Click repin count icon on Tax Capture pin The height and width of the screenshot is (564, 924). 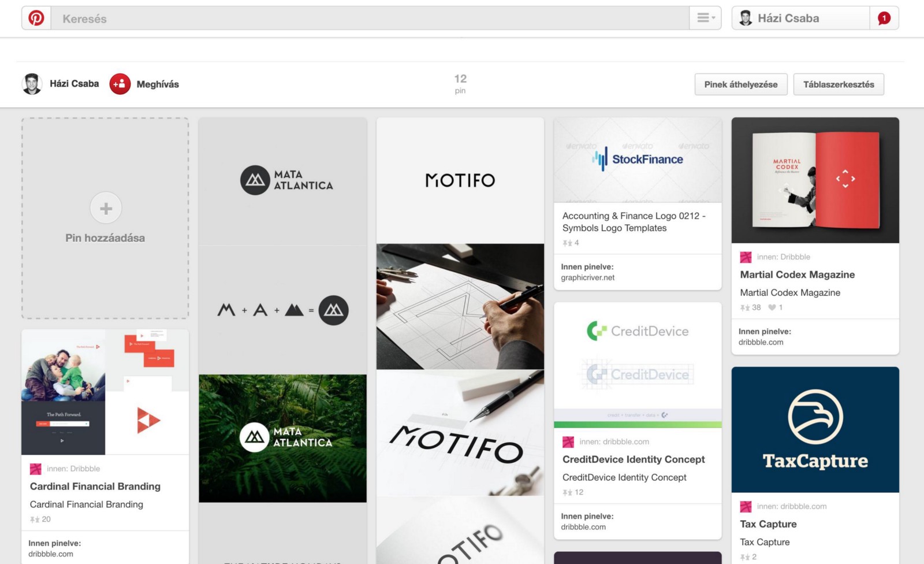point(745,558)
